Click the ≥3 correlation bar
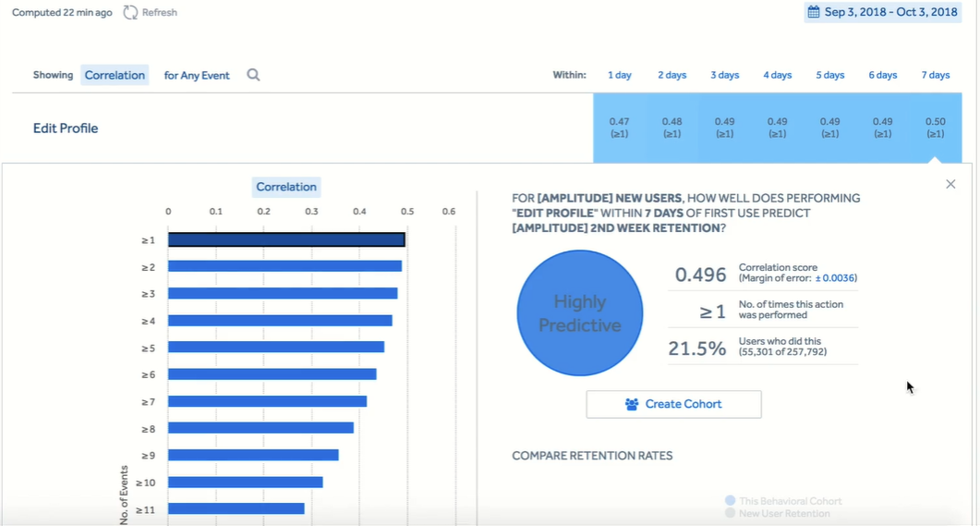The height and width of the screenshot is (526, 980). pyautogui.click(x=283, y=293)
